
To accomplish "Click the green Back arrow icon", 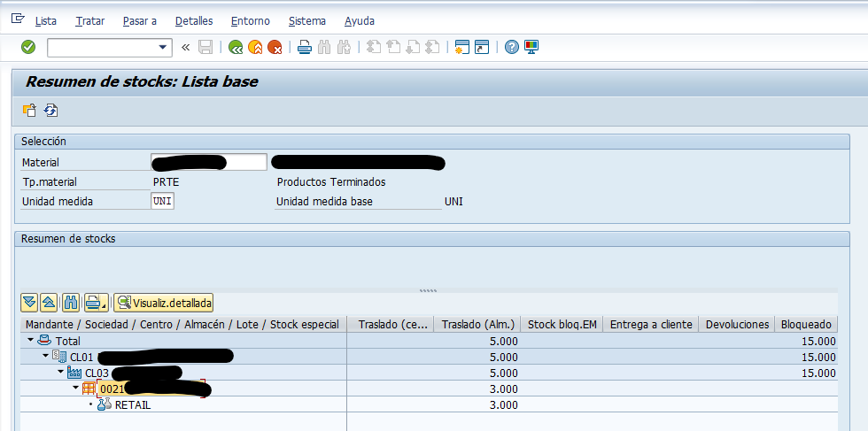I will pos(235,47).
